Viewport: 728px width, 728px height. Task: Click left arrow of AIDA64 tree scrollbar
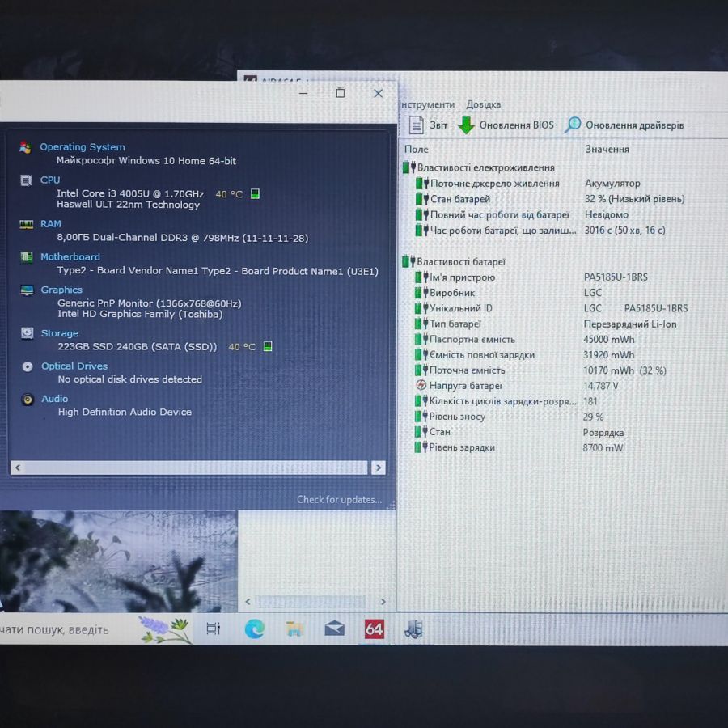pos(248,602)
